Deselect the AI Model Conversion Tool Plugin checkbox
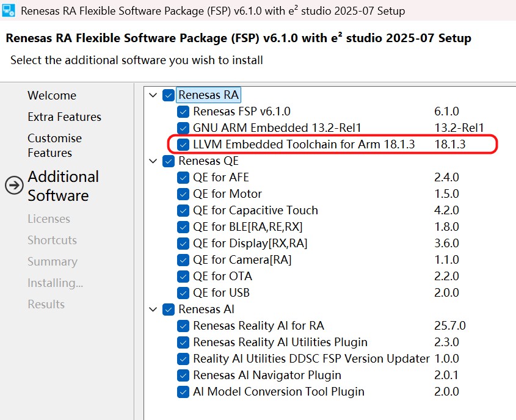The height and width of the screenshot is (420, 516). [183, 392]
